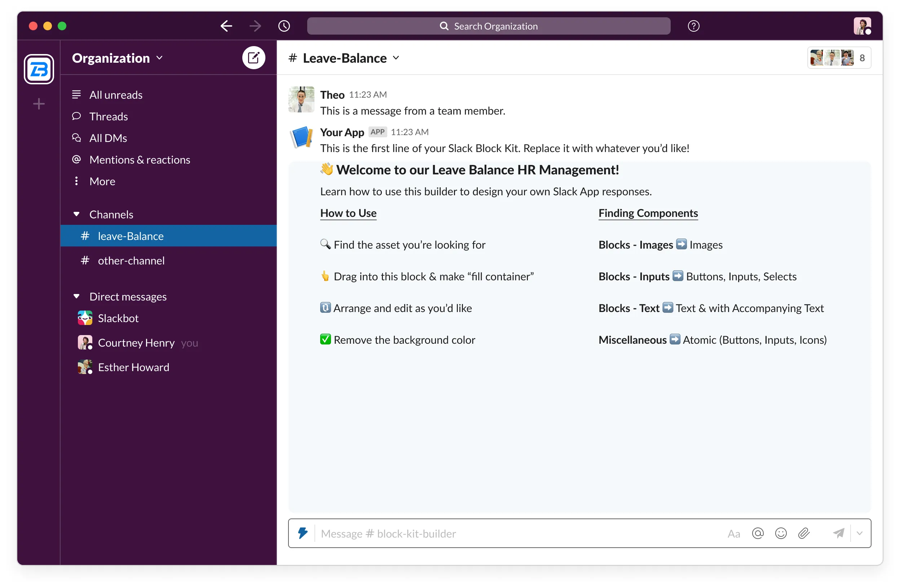Click the Mentions & reactions icon
This screenshot has height=588, width=900.
78,159
